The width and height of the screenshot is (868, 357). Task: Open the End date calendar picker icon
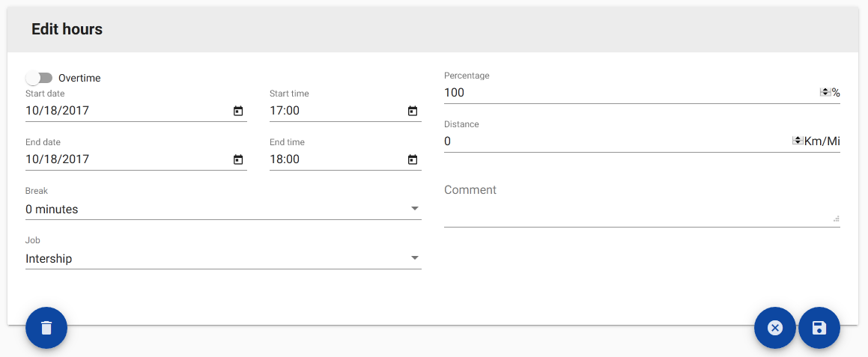coord(238,159)
